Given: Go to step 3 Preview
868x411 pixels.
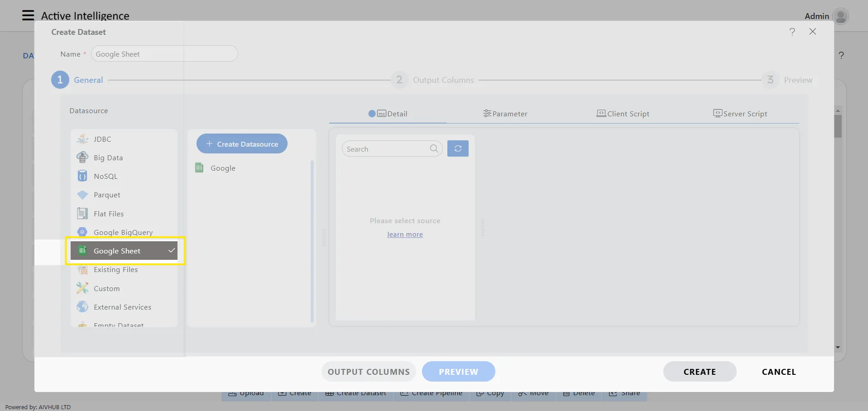Looking at the screenshot, I should tap(787, 80).
